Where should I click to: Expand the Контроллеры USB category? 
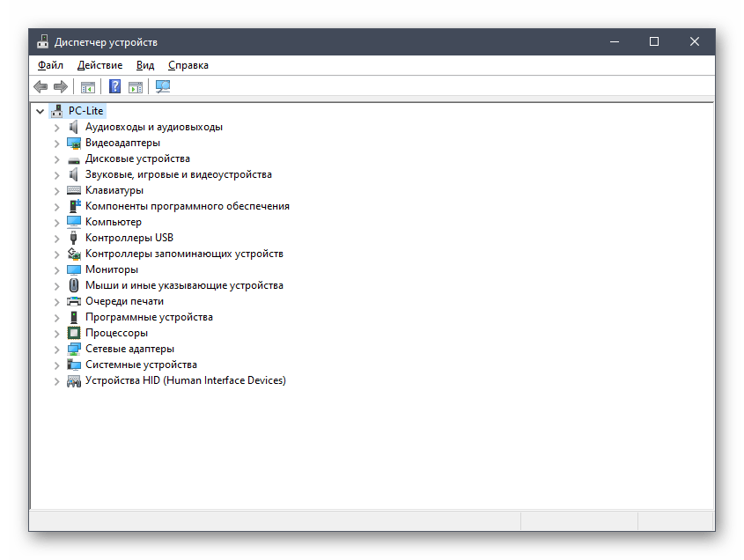coord(57,239)
